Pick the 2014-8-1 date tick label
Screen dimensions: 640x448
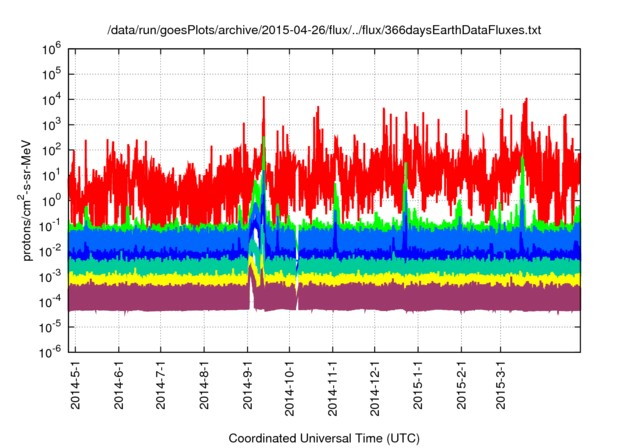coord(205,386)
